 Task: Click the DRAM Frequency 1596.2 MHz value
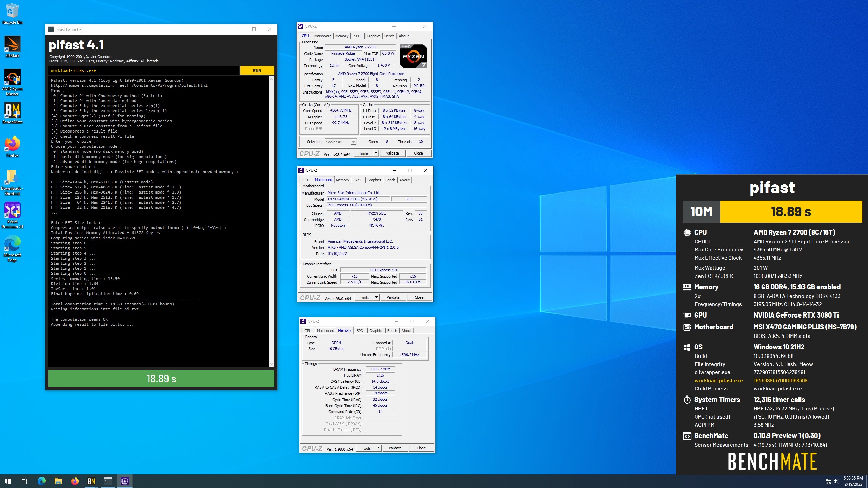click(x=380, y=369)
